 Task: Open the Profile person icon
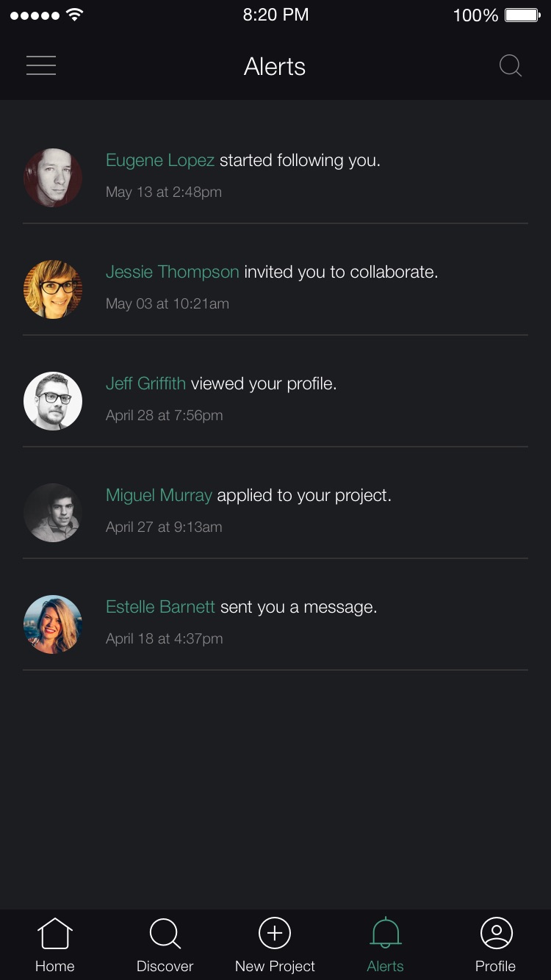coord(496,933)
